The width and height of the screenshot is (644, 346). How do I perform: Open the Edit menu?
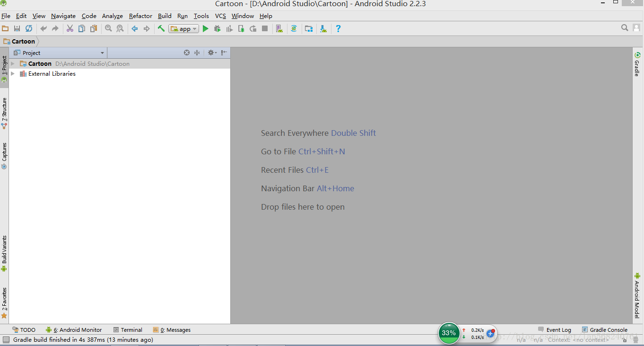click(x=21, y=16)
